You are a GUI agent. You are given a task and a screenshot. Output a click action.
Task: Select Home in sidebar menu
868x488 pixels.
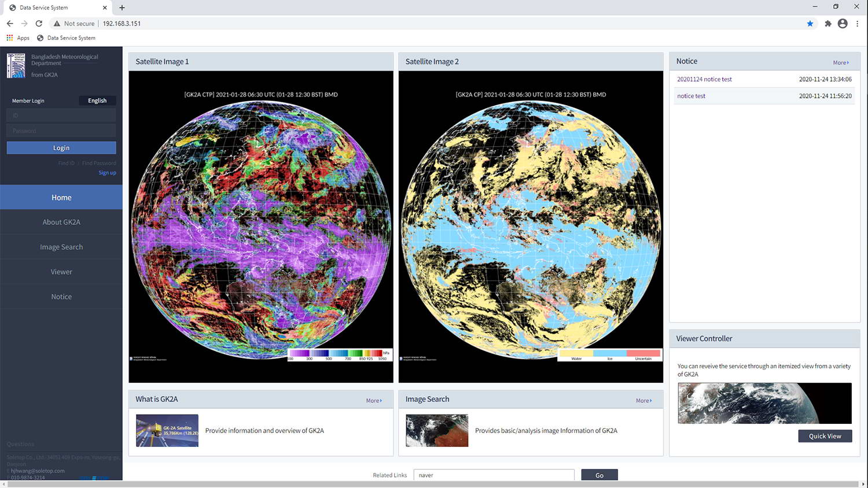click(x=61, y=197)
